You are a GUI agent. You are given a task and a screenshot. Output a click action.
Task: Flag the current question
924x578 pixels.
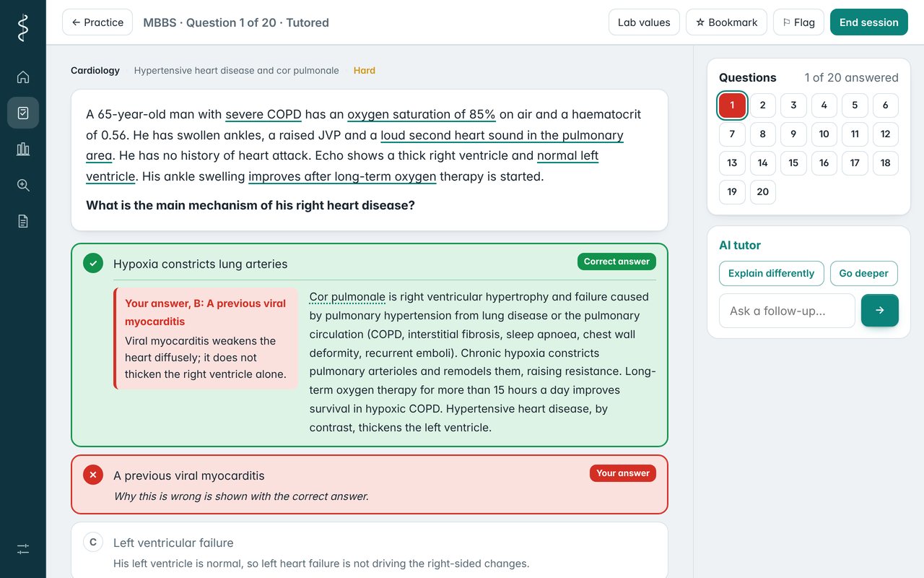pos(798,22)
